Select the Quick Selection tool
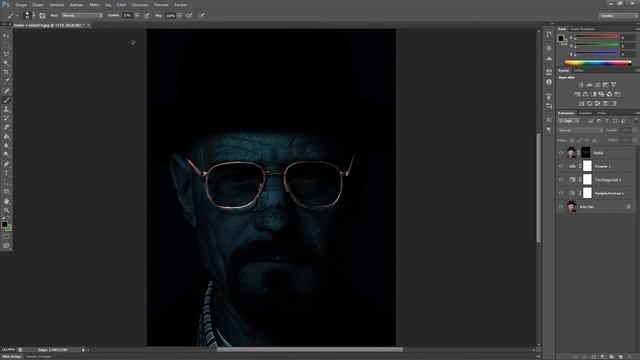The image size is (640, 360). point(6,63)
